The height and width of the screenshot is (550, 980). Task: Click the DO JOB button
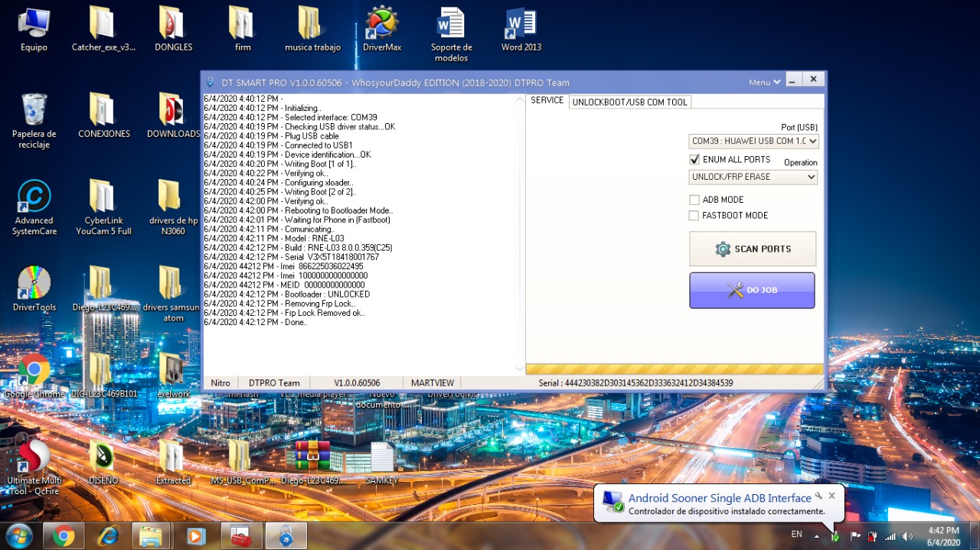752,290
